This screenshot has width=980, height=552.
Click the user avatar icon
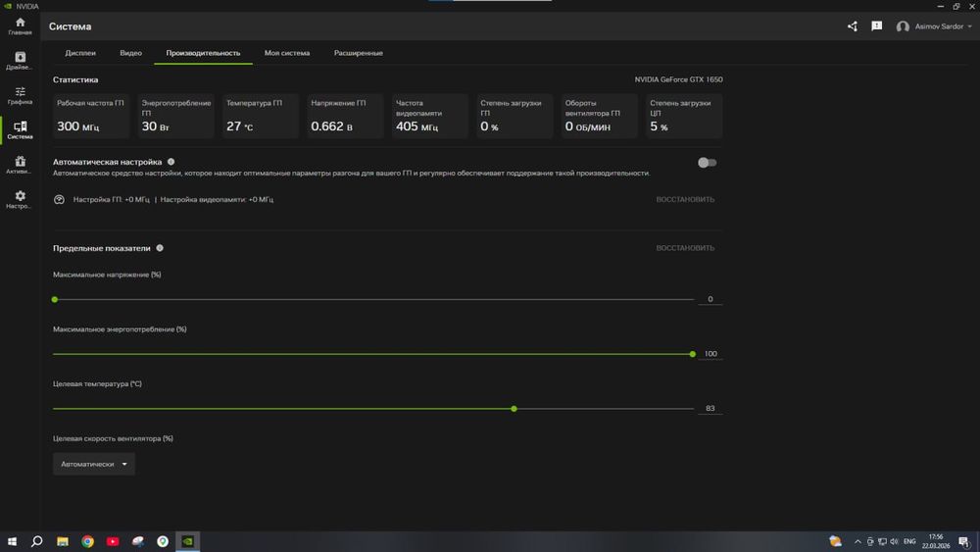coord(903,26)
